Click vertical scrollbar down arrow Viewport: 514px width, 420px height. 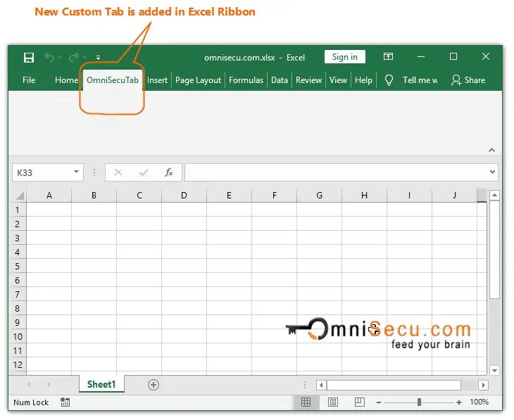coord(494,371)
